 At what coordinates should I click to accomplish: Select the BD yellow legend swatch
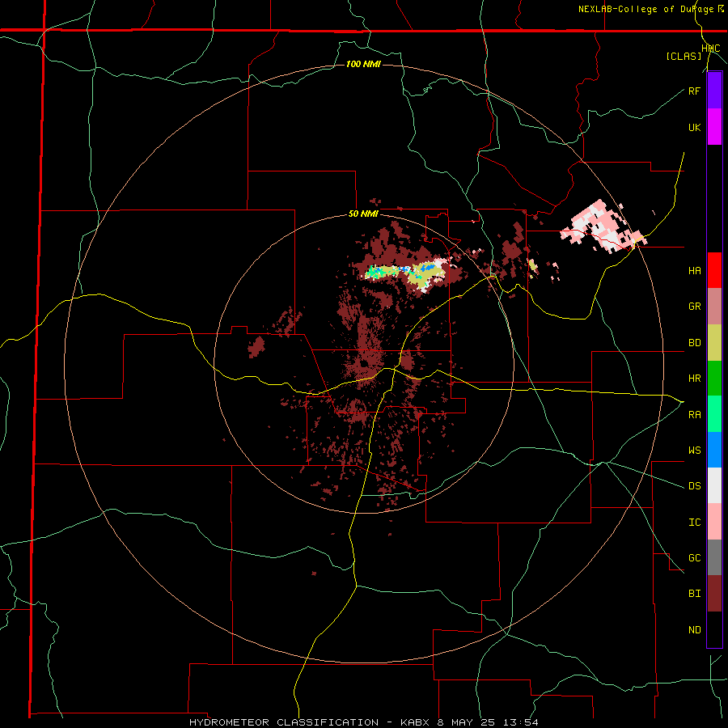point(714,343)
